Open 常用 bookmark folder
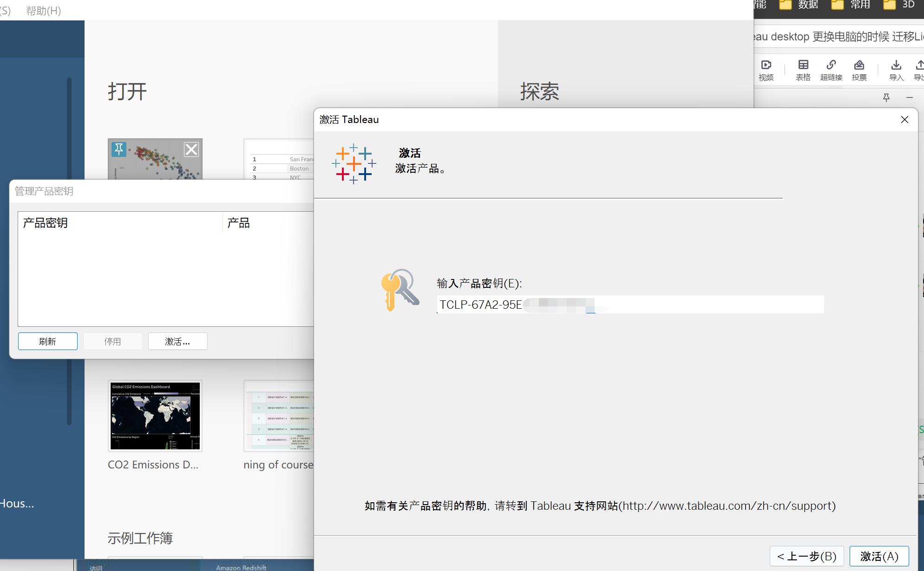Screen dimensions: 924x571 [x=851, y=5]
